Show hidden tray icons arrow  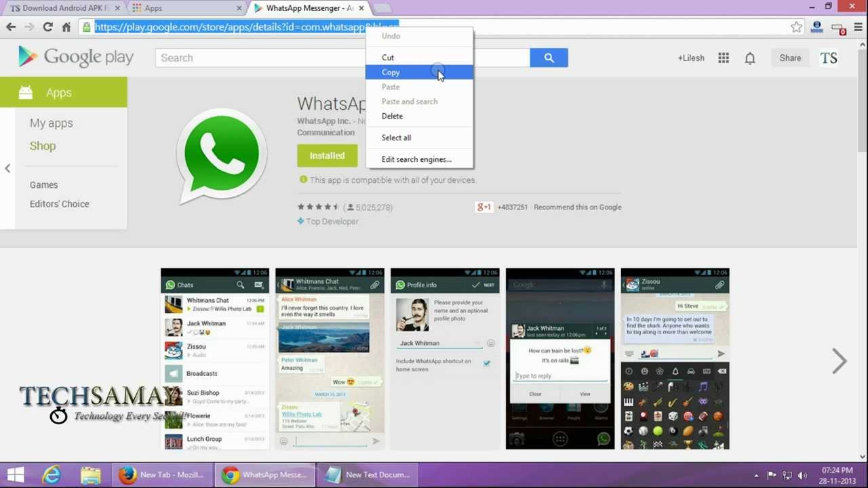(756, 475)
